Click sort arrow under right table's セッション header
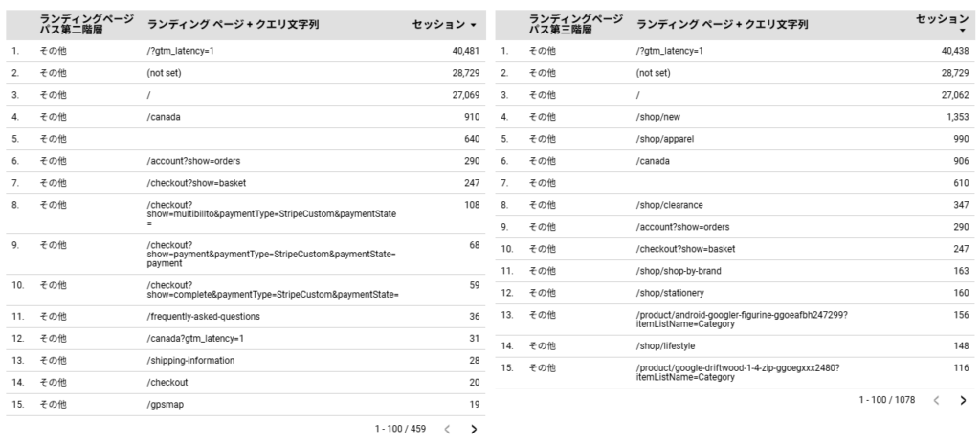The image size is (980, 444). point(962,31)
